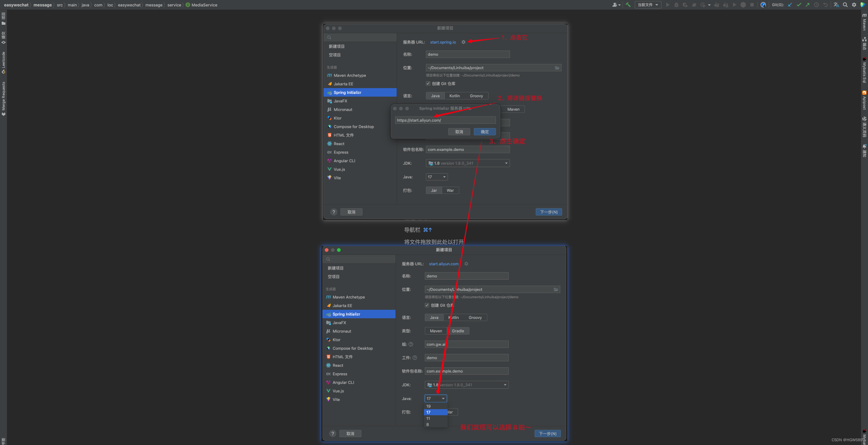The width and height of the screenshot is (868, 445).
Task: Click help icon beside 组 label
Action: [x=411, y=344]
